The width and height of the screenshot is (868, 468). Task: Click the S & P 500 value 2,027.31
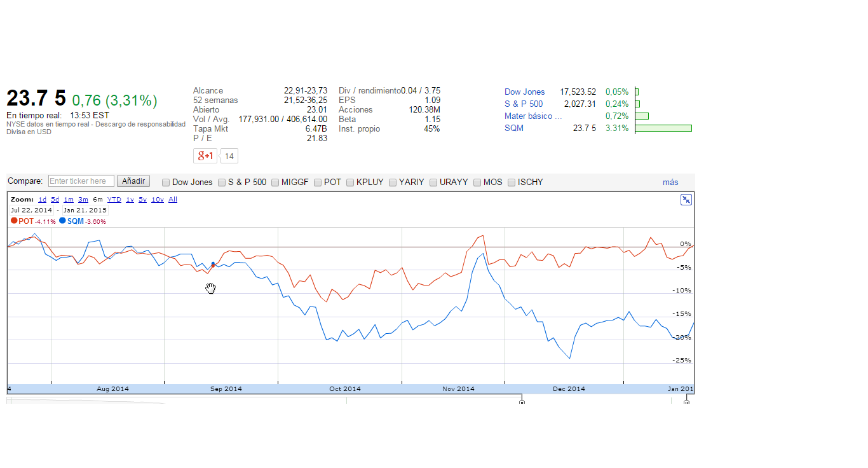point(580,104)
